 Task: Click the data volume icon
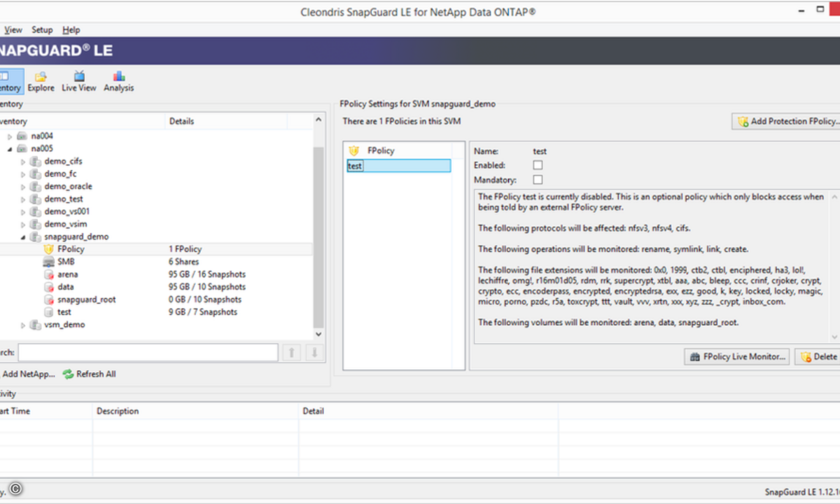click(48, 287)
